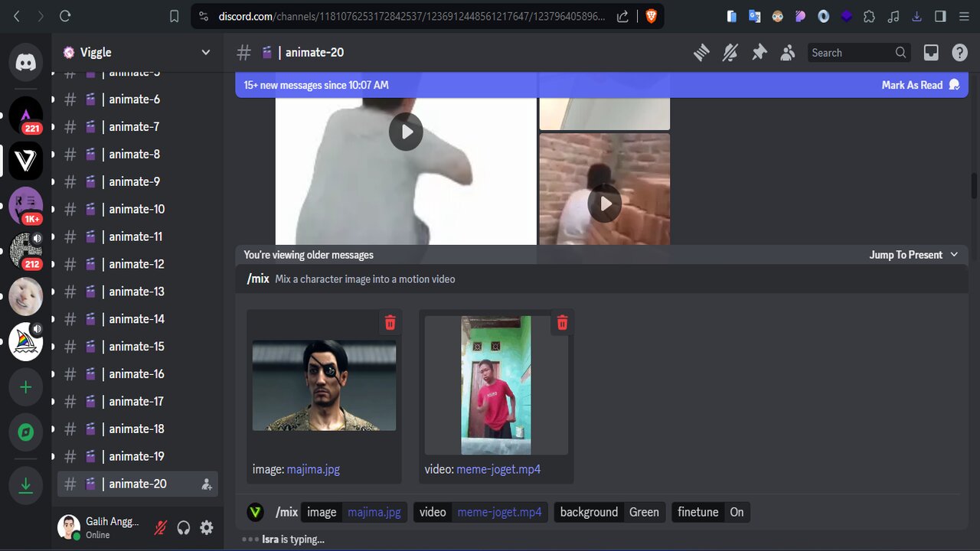Show the member list

coord(787,52)
